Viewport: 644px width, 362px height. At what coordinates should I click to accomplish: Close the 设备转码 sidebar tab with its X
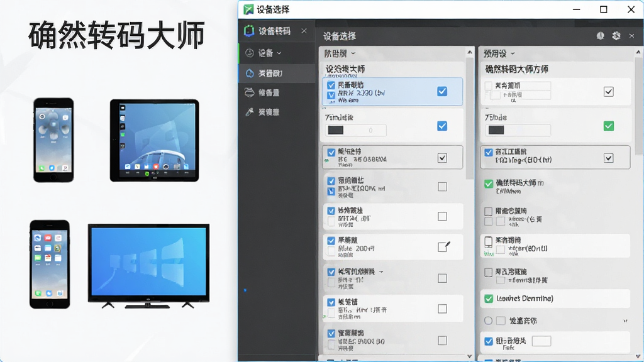click(x=304, y=31)
